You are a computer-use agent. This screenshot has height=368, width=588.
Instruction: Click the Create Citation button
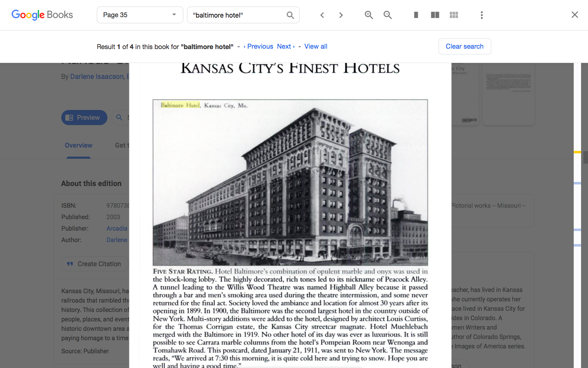[95, 264]
